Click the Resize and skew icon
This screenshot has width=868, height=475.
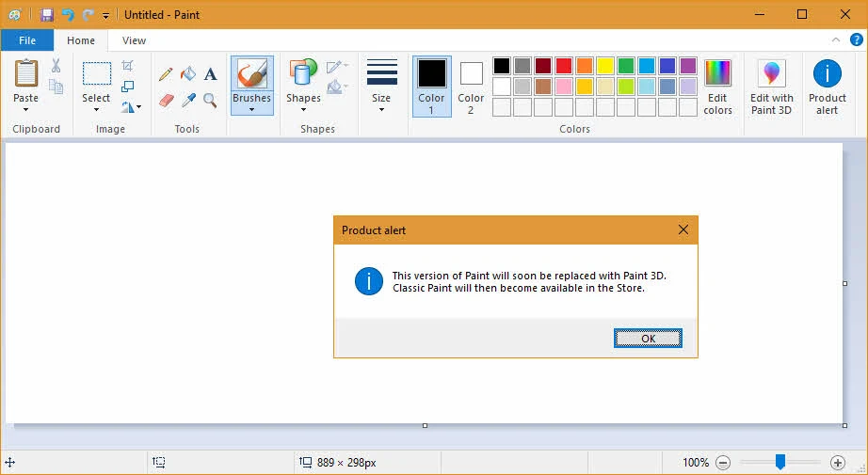[x=127, y=87]
